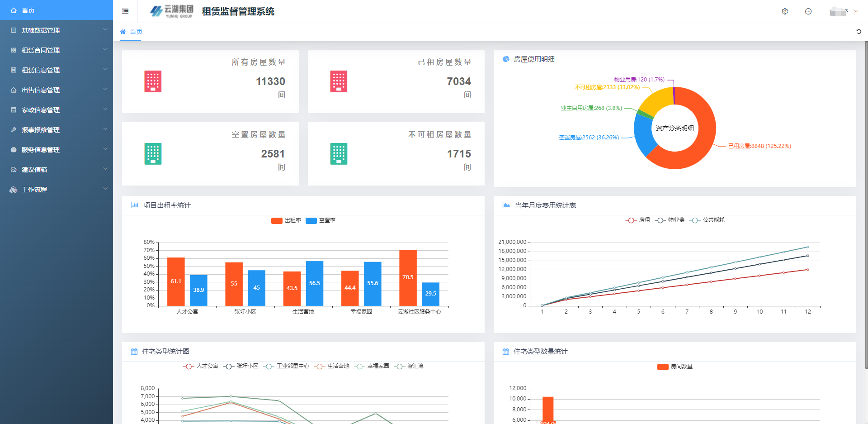Click the pie chart icon beside 房屋使用明细
The width and height of the screenshot is (868, 424).
coord(506,59)
